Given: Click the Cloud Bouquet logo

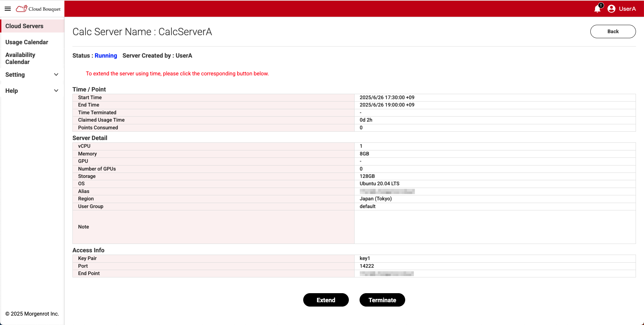Looking at the screenshot, I should click(39, 9).
